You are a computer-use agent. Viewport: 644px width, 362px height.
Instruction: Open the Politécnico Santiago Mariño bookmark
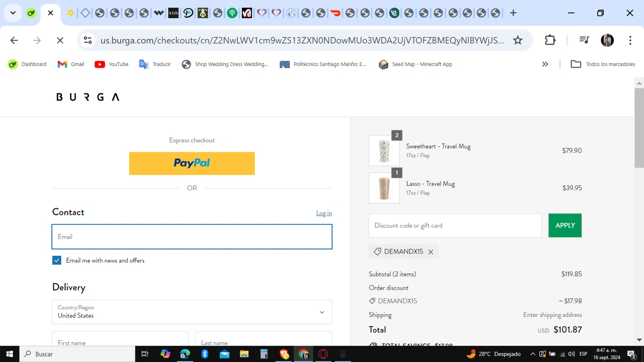click(323, 64)
